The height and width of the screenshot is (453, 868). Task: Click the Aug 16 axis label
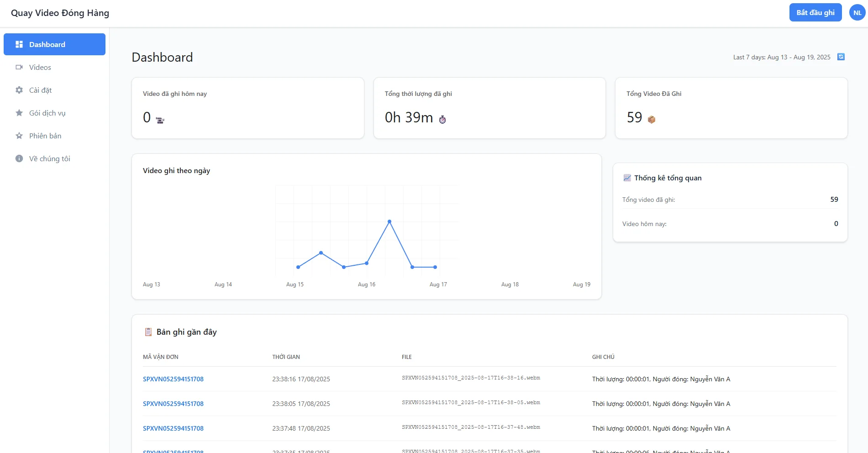coord(367,284)
